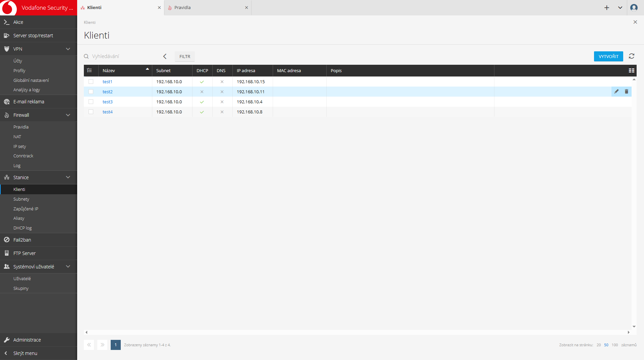Open IP sety menu item
The image size is (644, 360).
point(19,146)
